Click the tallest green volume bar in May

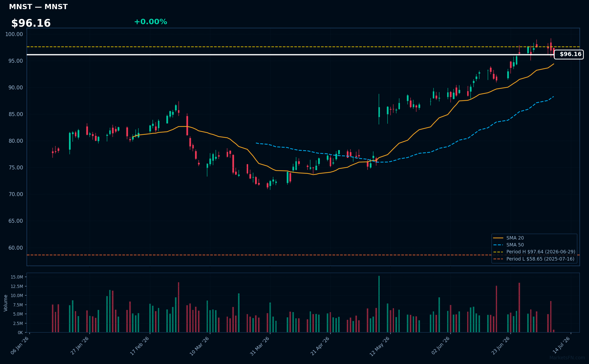pos(379,304)
